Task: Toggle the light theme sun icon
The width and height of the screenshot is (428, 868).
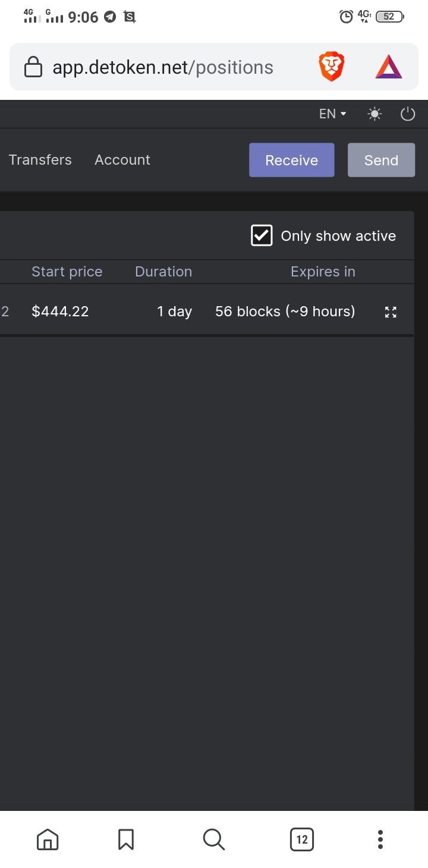Action: click(374, 114)
